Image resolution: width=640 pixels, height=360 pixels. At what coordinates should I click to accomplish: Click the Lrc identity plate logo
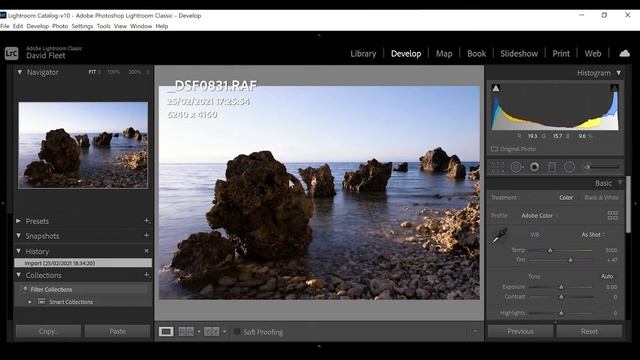click(x=11, y=53)
